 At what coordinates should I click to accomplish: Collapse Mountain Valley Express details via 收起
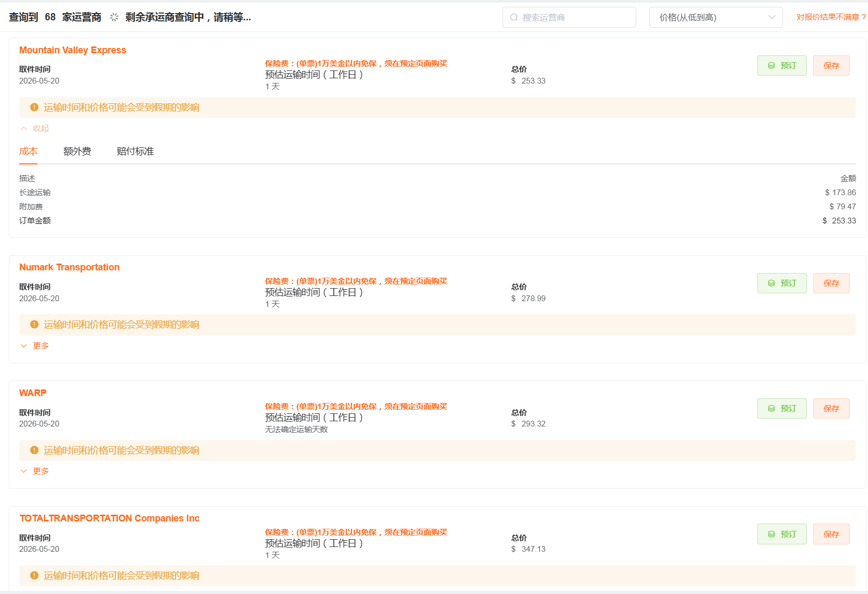34,128
